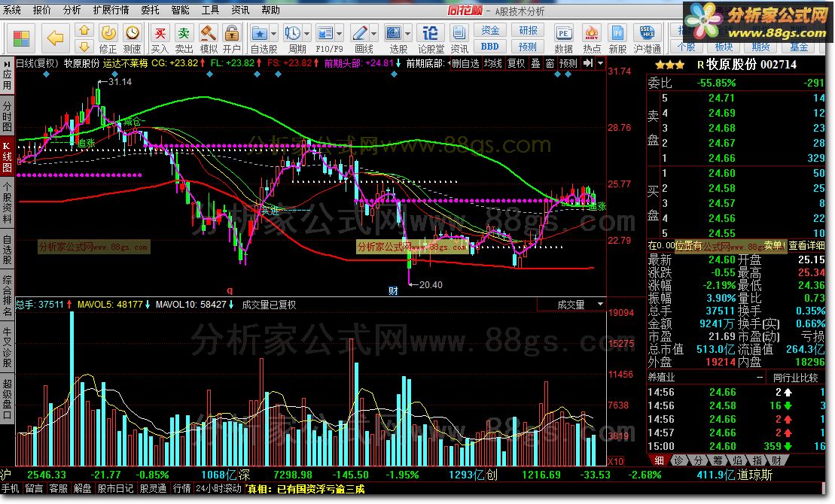Open the 分析 menu
Image resolution: width=835 pixels, height=504 pixels.
[72, 10]
